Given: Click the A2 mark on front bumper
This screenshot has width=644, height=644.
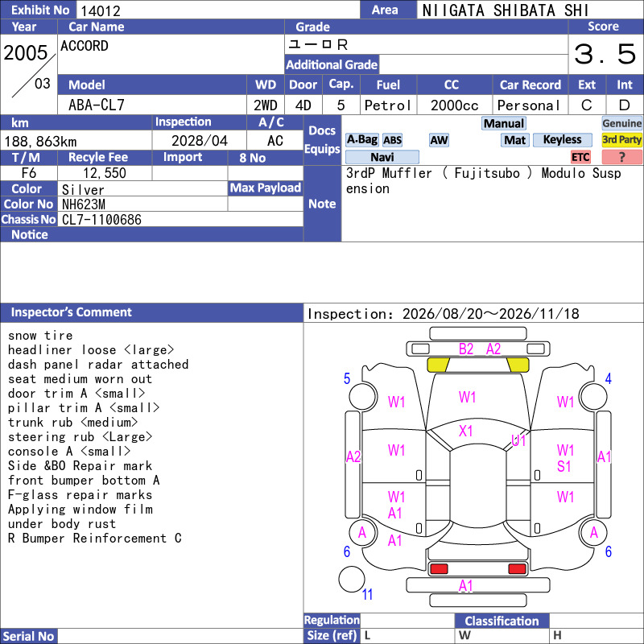Looking at the screenshot, I should pyautogui.click(x=493, y=349).
